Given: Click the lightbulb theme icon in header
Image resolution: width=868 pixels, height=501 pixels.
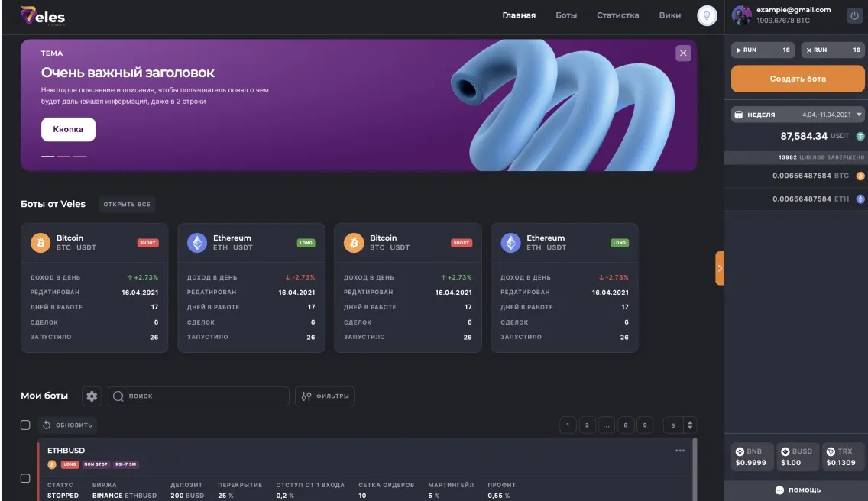Looking at the screenshot, I should click(x=707, y=15).
